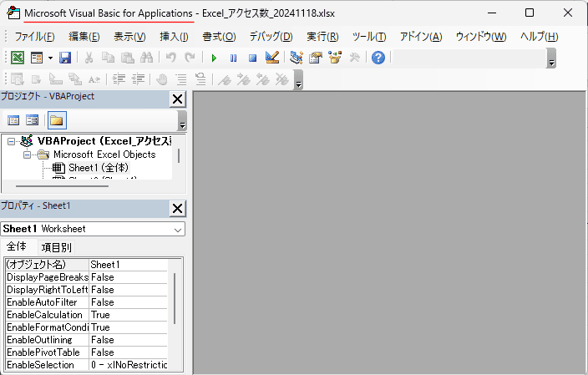Open 編集 menu
588x375 pixels.
click(84, 37)
